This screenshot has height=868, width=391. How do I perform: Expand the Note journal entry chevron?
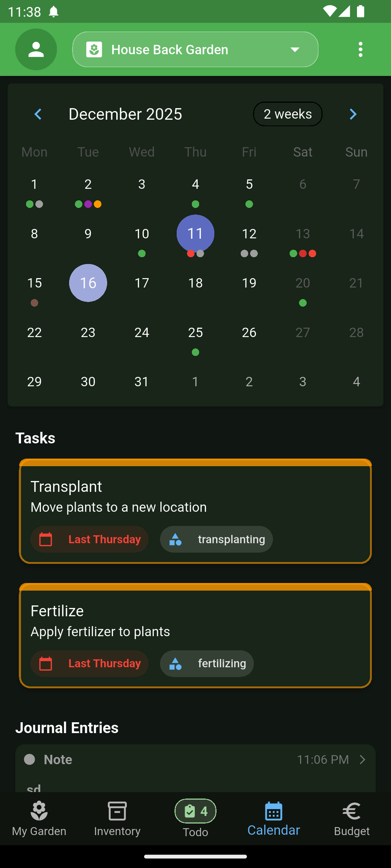pos(362,759)
